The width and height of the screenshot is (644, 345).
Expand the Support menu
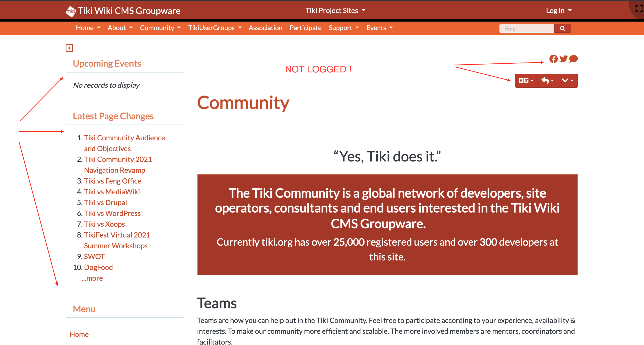(x=344, y=28)
